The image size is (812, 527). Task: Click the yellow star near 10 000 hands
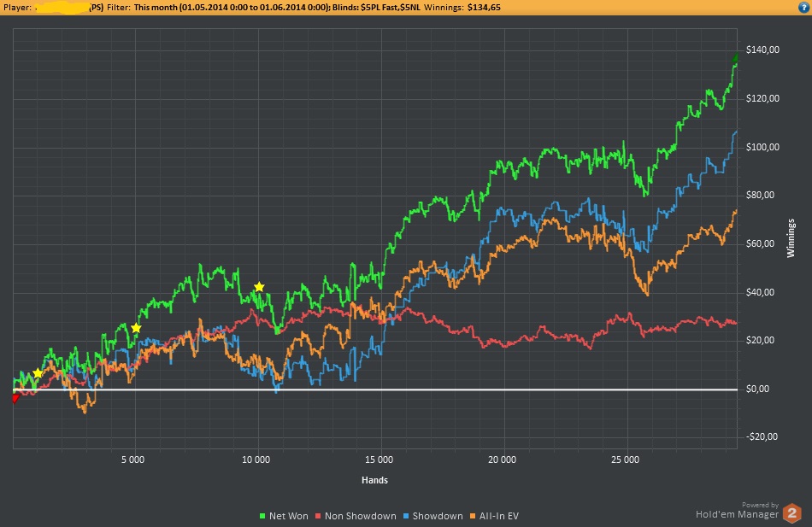[259, 287]
